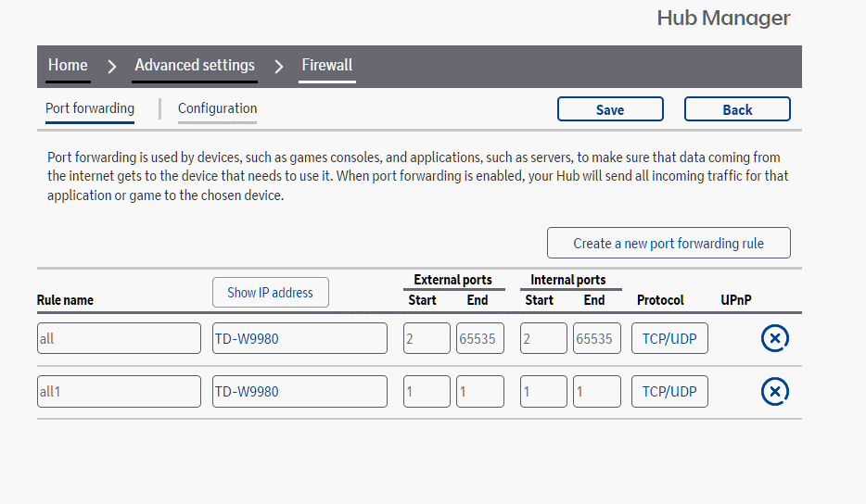Screen dimensions: 866x504
Task: Edit internal start port of 'all' rule
Action: (x=543, y=339)
